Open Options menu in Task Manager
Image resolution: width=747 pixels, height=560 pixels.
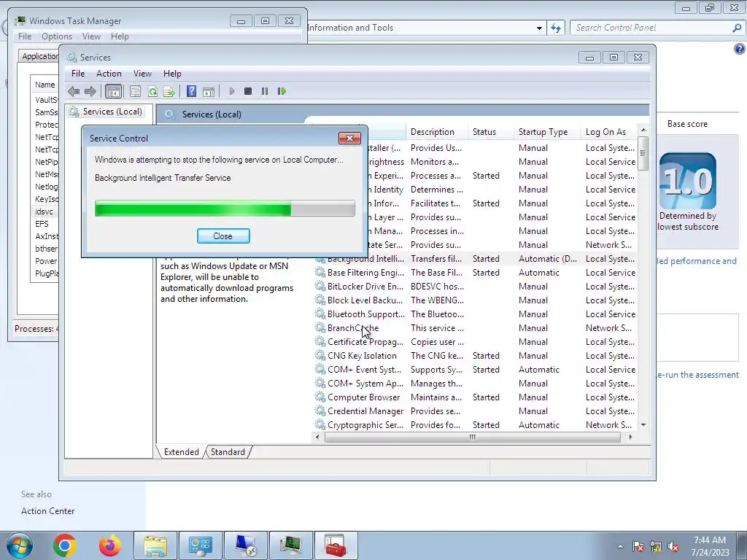tap(57, 36)
